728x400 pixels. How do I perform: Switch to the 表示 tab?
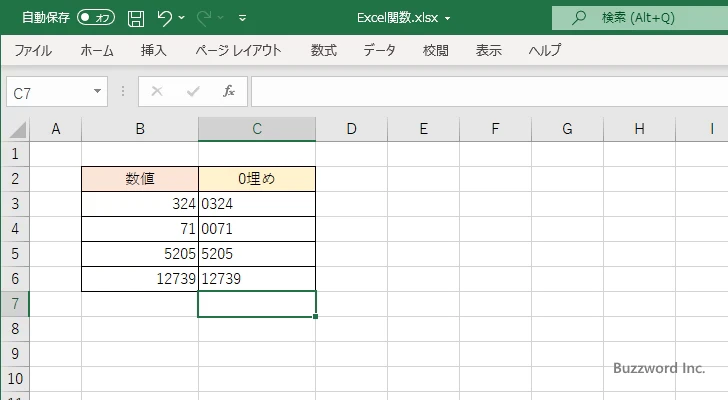(489, 50)
